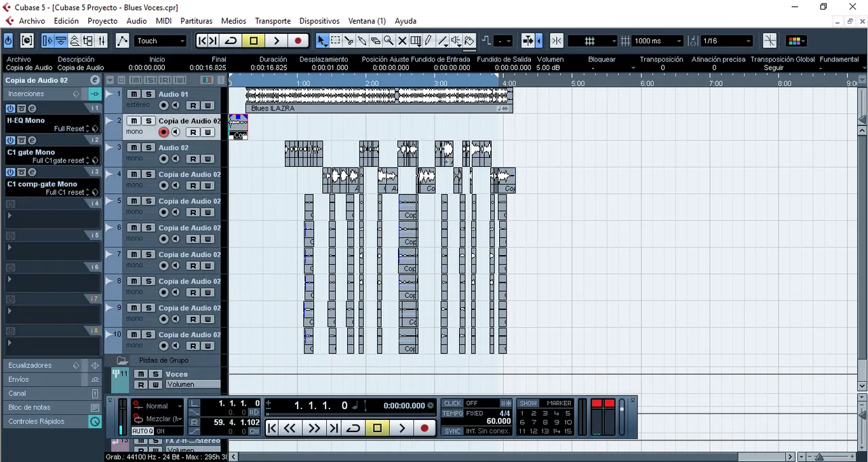The image size is (868, 462).
Task: Click the Pistas de Grupo folder track
Action: pos(163,360)
